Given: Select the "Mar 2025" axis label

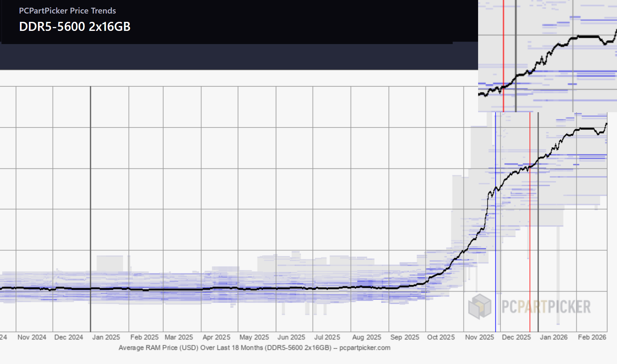Looking at the screenshot, I should tap(179, 337).
